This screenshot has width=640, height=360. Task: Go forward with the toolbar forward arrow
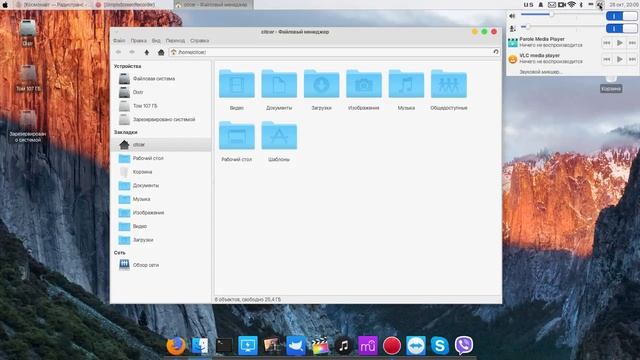pyautogui.click(x=132, y=52)
